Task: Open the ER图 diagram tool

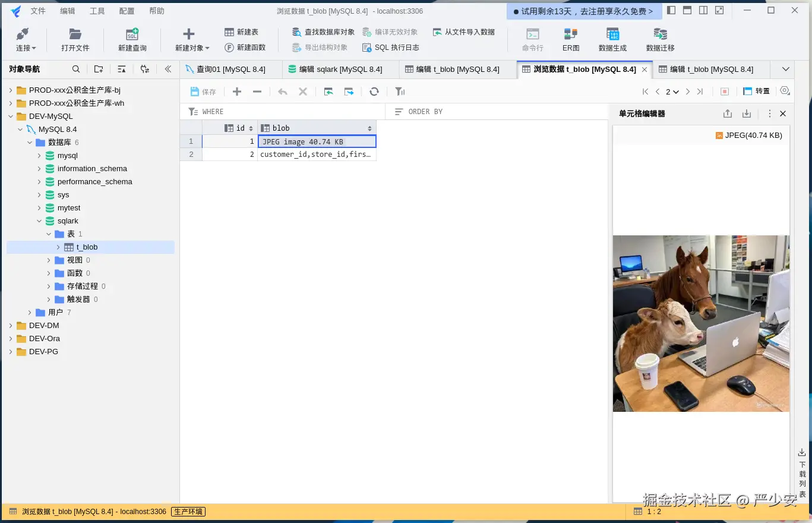Action: click(x=570, y=39)
